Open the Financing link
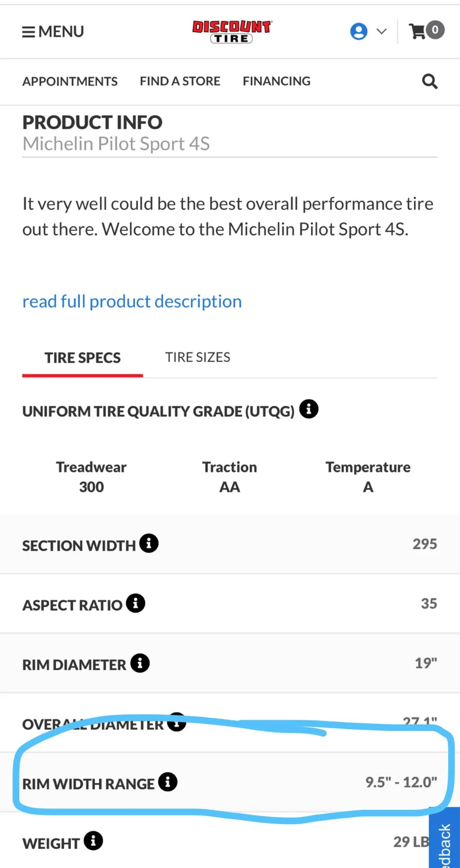This screenshot has height=868, width=460. (x=276, y=81)
